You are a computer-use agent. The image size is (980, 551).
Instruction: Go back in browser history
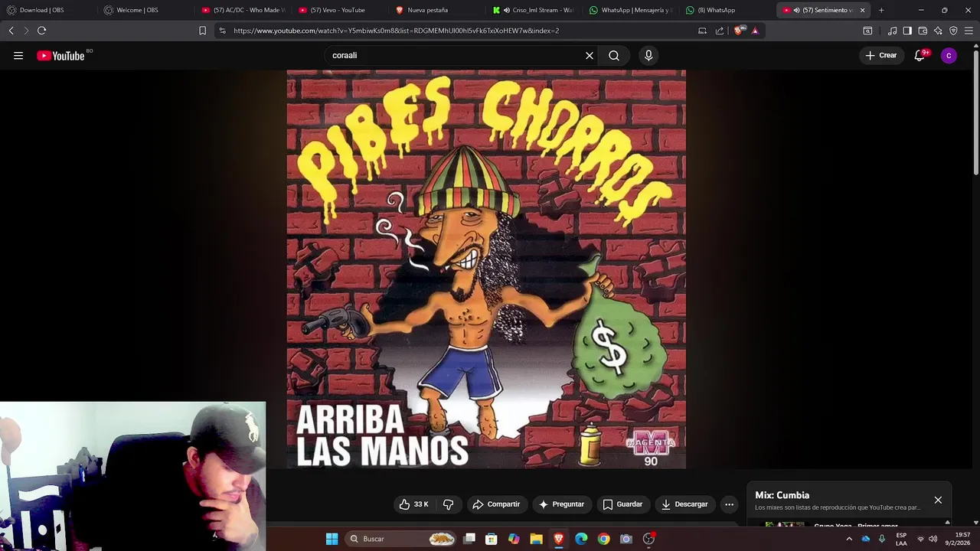pyautogui.click(x=11, y=31)
